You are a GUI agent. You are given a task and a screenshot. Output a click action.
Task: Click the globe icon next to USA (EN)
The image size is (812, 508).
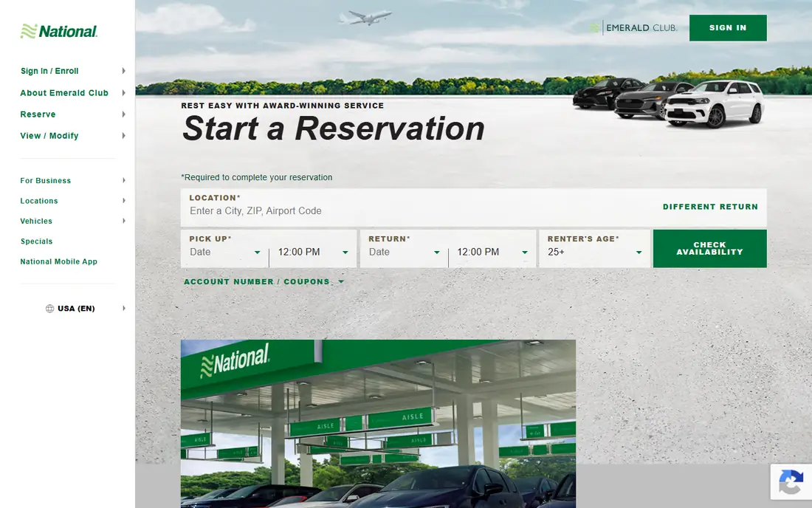click(x=49, y=309)
